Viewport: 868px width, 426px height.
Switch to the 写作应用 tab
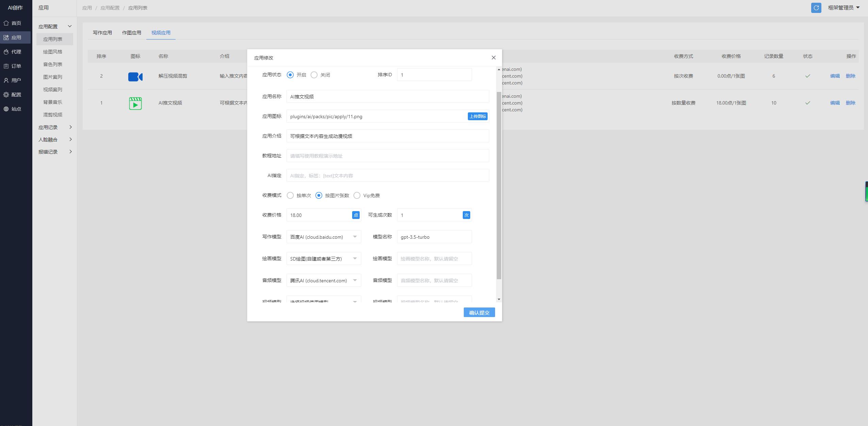pyautogui.click(x=102, y=33)
